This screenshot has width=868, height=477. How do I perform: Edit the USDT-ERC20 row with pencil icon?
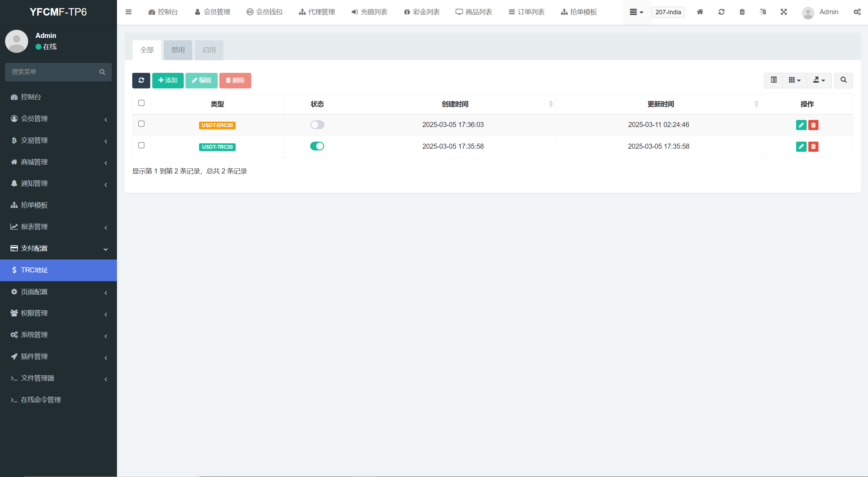coord(801,125)
